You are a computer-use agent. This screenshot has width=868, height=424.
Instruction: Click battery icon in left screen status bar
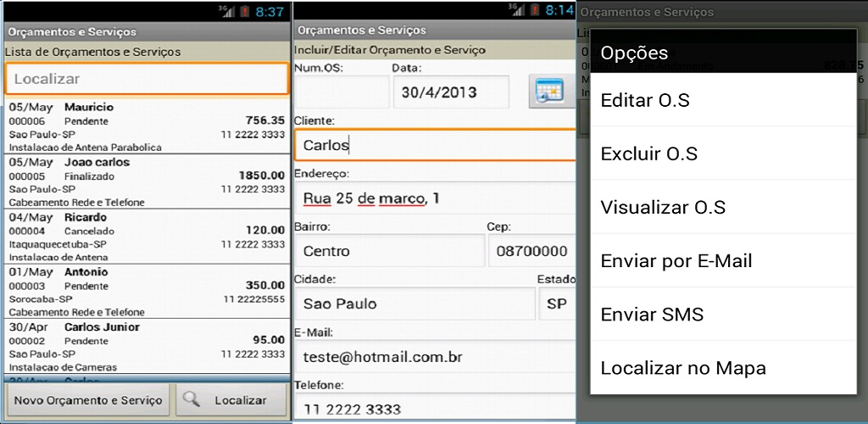point(245,11)
